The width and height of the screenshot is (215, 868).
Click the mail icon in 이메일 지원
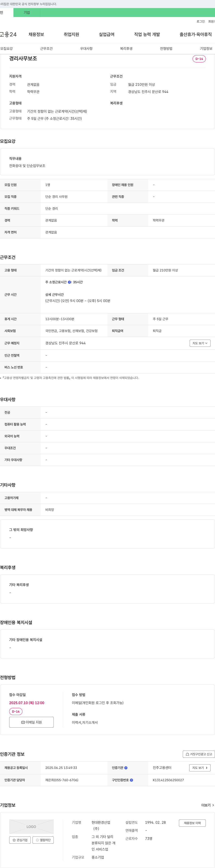coord(23,722)
